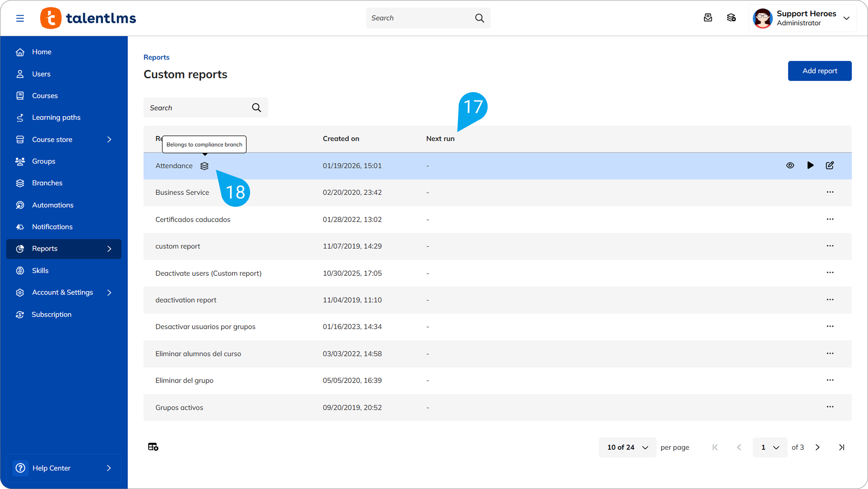
Task: Open the page number dropdown
Action: pos(770,447)
